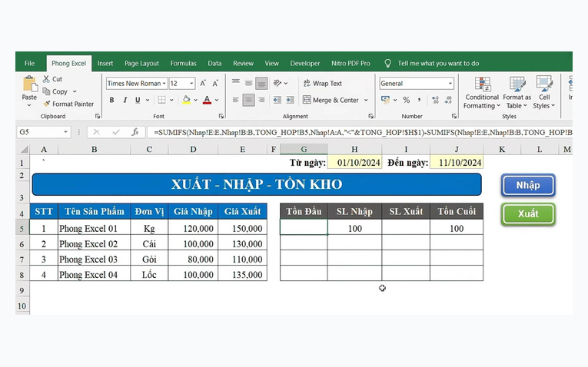Open Conditional Formatting menu
This screenshot has height=367, width=588.
coord(482,92)
